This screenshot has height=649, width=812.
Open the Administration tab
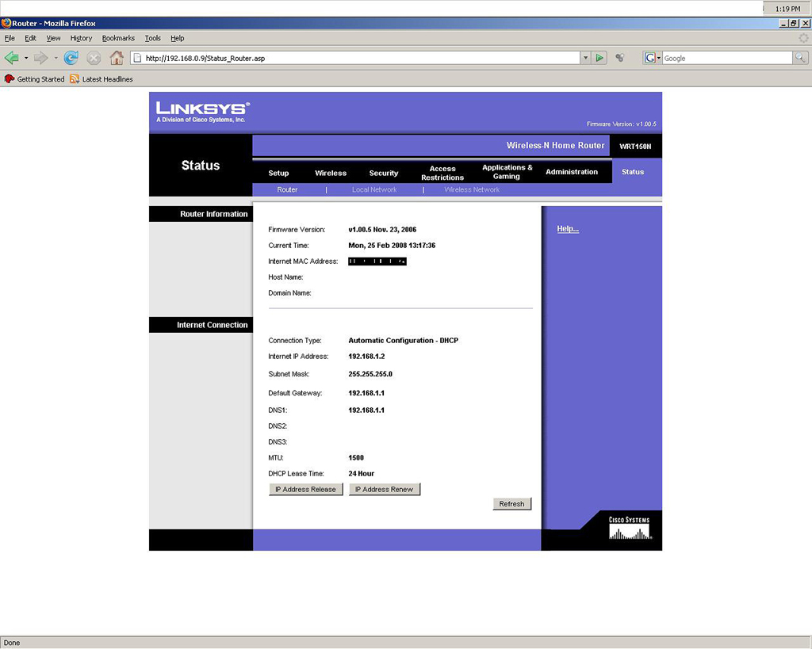click(x=571, y=172)
